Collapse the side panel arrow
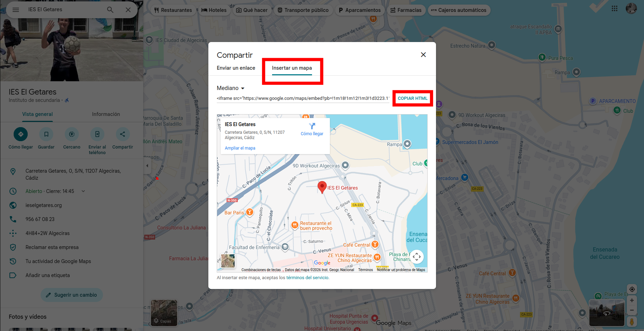 [147, 166]
